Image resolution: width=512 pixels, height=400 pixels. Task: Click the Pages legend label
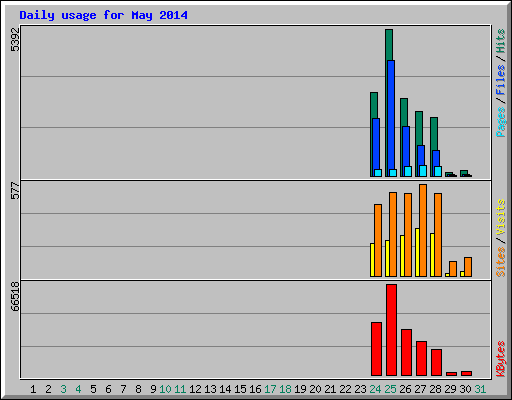[501, 122]
